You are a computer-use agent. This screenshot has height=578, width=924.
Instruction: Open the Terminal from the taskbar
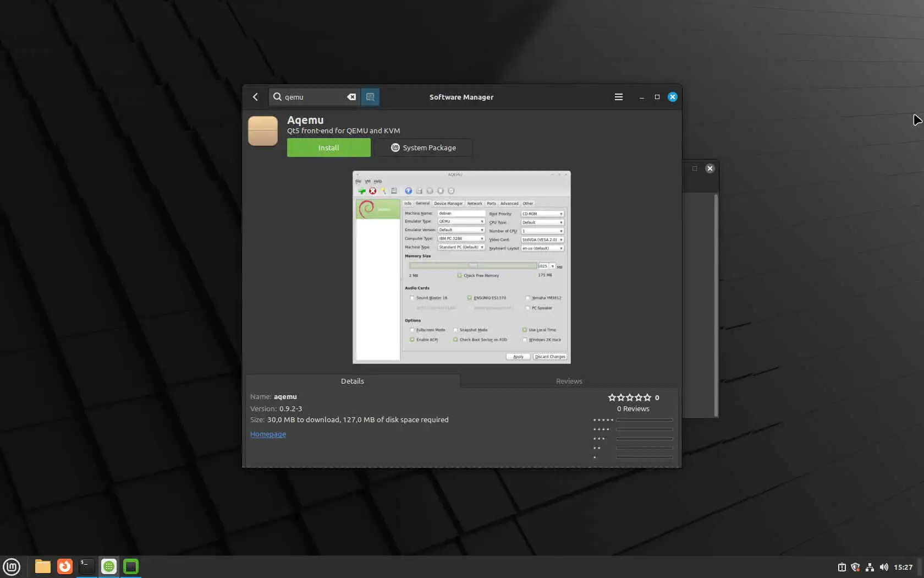(87, 566)
